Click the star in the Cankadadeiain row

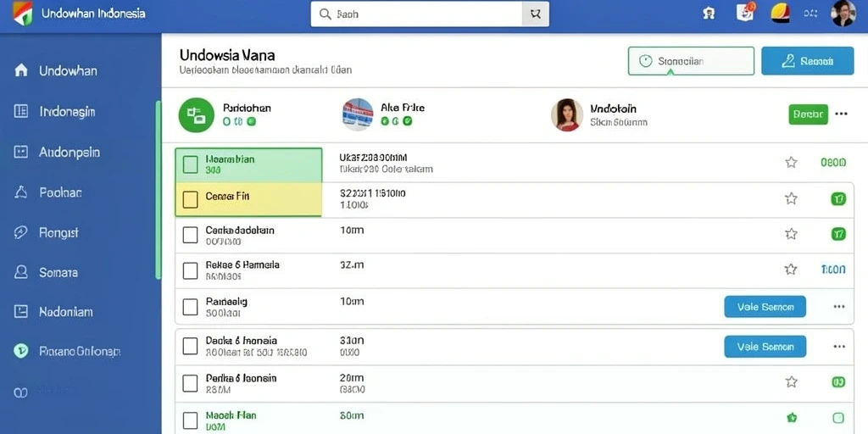coord(791,234)
